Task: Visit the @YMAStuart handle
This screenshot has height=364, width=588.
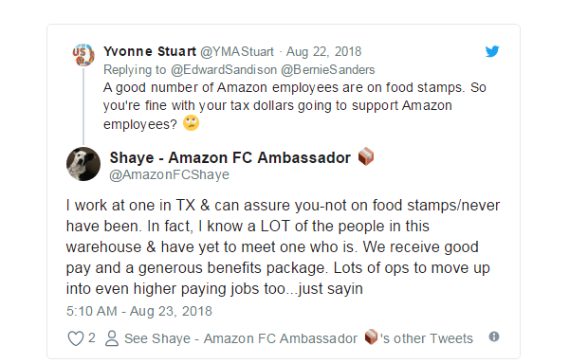Action: [x=237, y=51]
